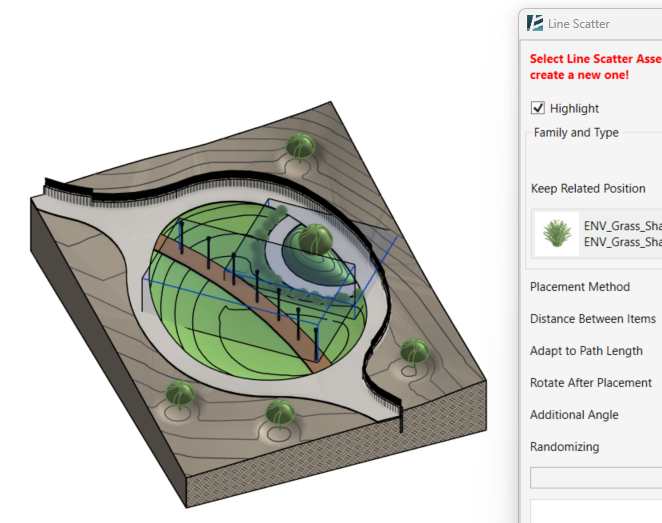Viewport: 662px width, 523px height.
Task: Select the tree on the central mound
Action: tap(316, 240)
